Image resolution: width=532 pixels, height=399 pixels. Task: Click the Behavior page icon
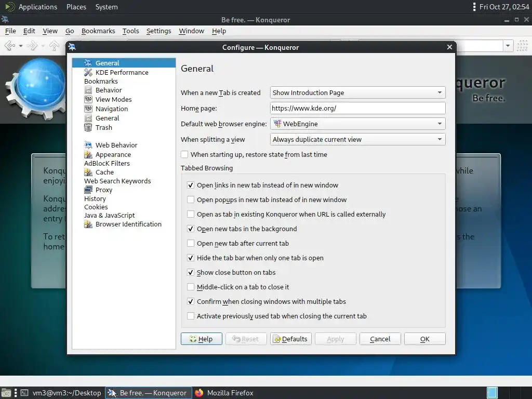[88, 90]
